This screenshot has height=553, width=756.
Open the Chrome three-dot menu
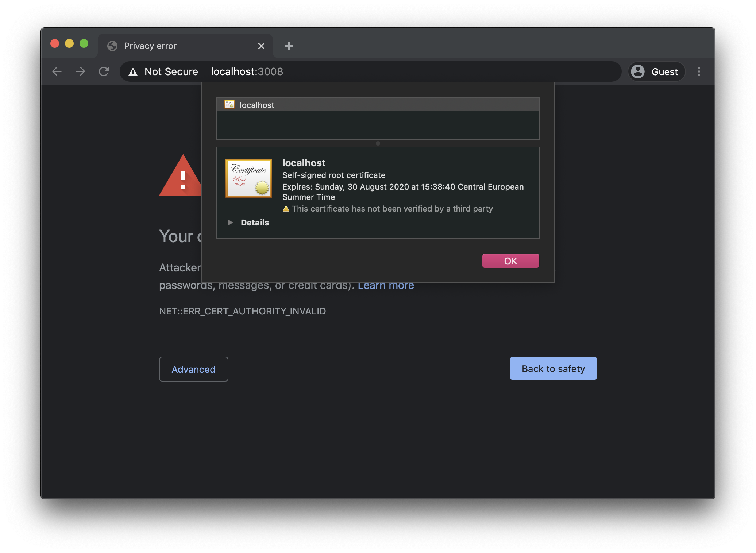[699, 71]
